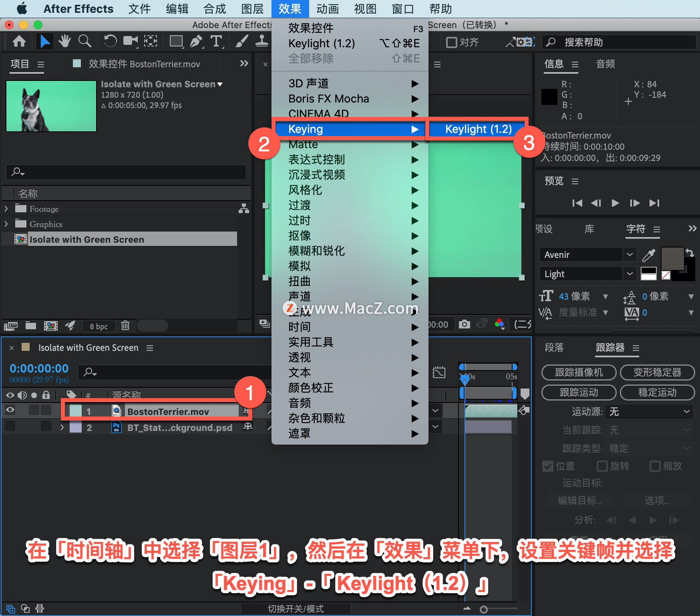
Task: Hide BostonTerrier.mov layer with eye toggle
Action: pyautogui.click(x=10, y=410)
